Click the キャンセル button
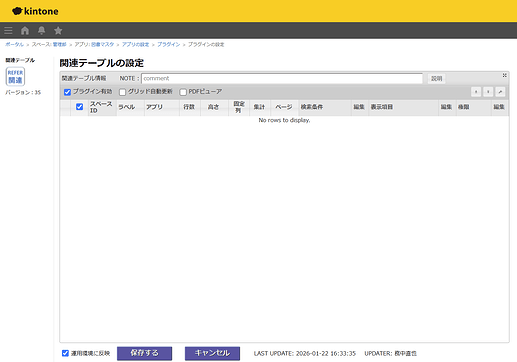This screenshot has height=362, width=517. [212, 353]
